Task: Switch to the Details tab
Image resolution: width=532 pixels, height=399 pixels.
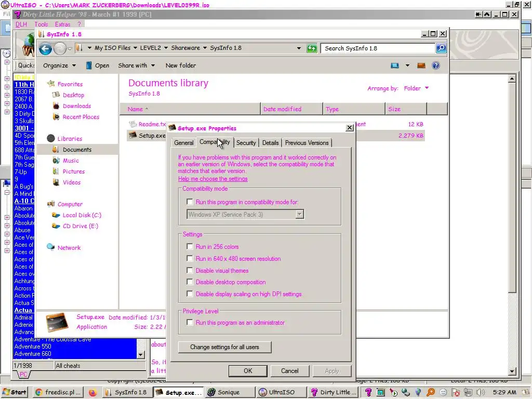Action: pyautogui.click(x=270, y=143)
